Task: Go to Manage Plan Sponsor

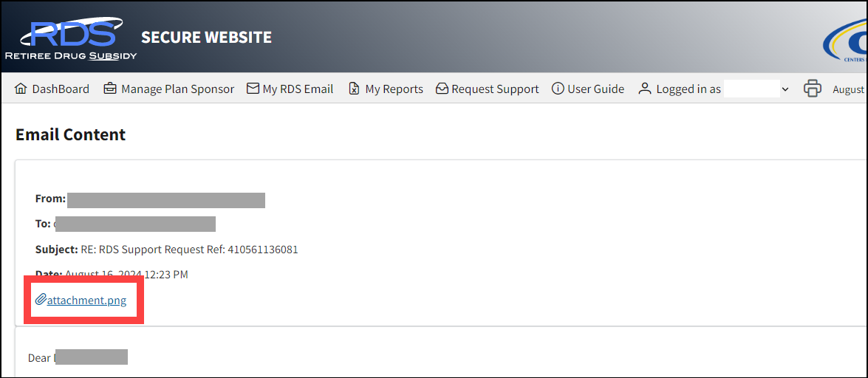Action: click(x=177, y=89)
